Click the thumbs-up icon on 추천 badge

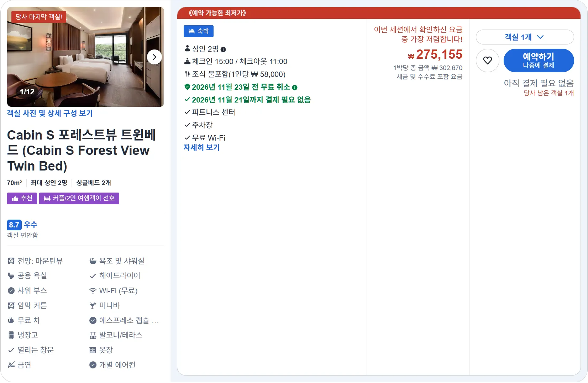tap(15, 199)
